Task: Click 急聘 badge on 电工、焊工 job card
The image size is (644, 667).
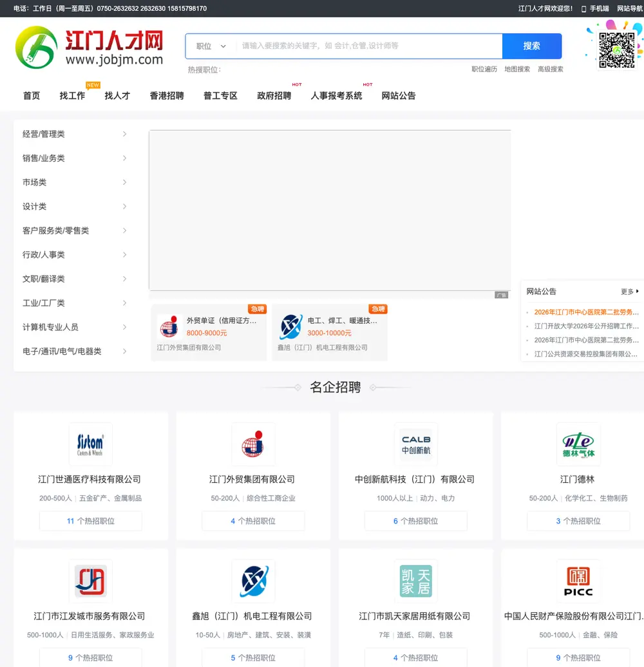Action: [x=378, y=309]
